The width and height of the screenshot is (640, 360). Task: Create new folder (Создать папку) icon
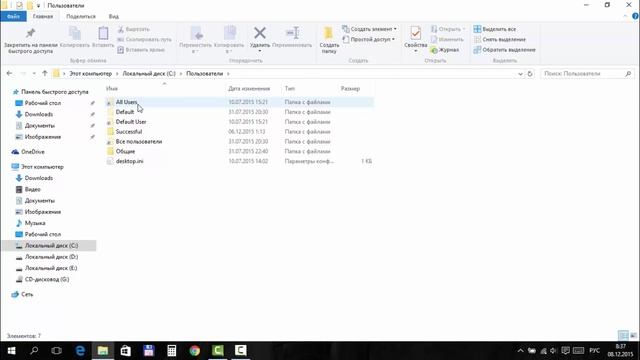[328, 33]
